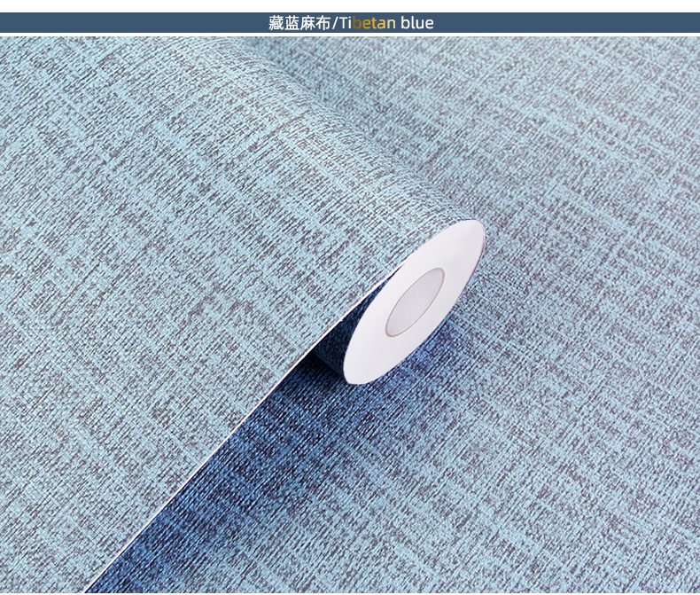
Task: Click the 'Tibetan blue' header text
Action: (x=387, y=23)
